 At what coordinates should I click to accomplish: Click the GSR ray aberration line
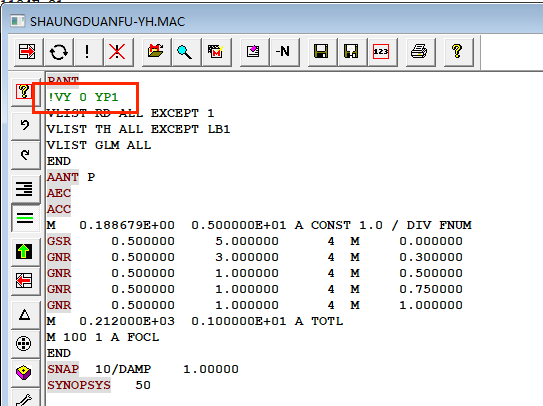click(x=255, y=241)
